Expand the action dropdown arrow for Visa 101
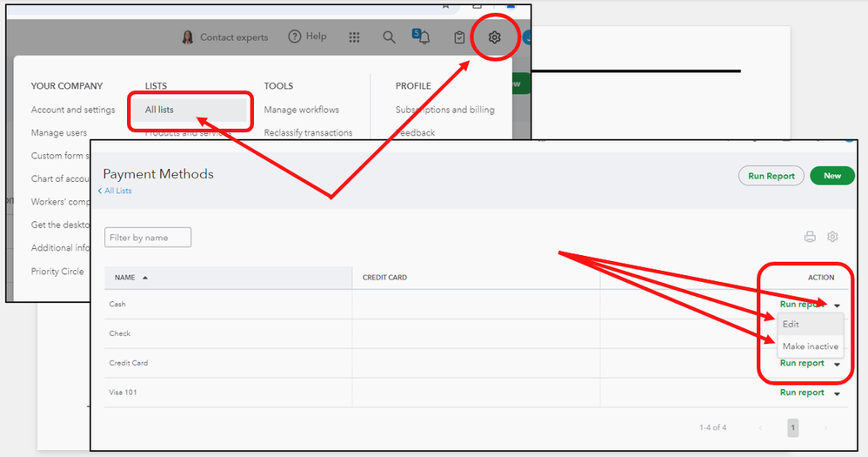This screenshot has width=868, height=457. tap(837, 393)
